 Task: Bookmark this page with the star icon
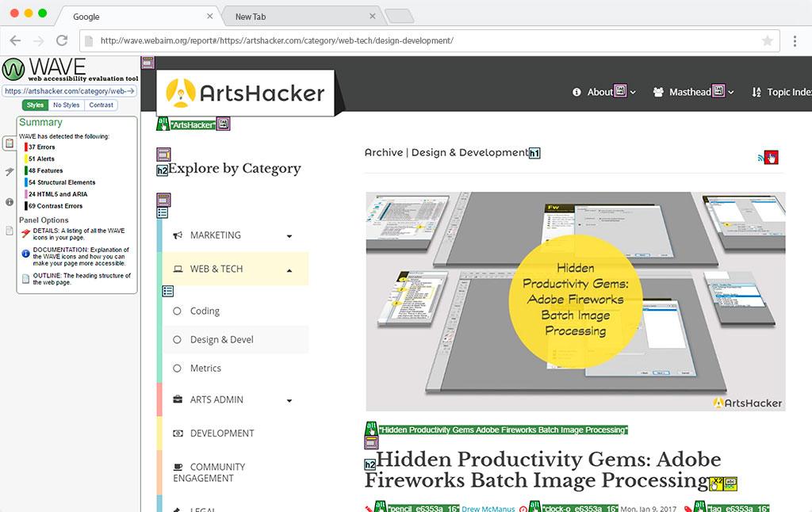[768, 40]
